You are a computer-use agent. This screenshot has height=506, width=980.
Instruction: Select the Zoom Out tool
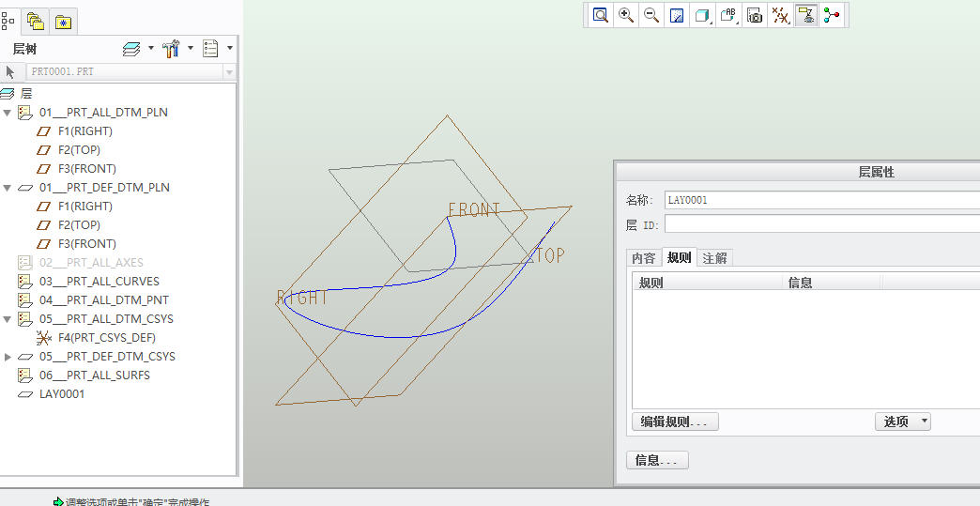[x=651, y=15]
